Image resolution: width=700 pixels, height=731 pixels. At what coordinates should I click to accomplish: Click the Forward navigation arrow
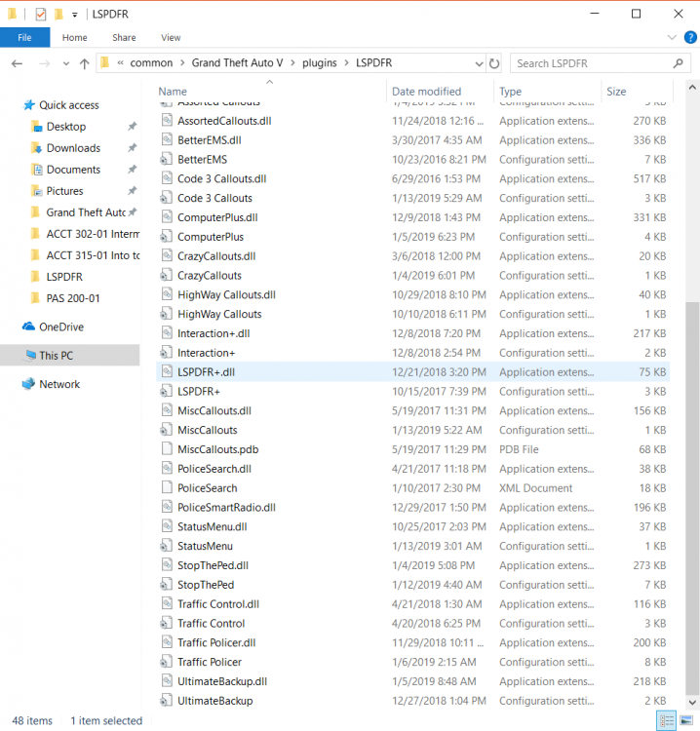point(44,63)
